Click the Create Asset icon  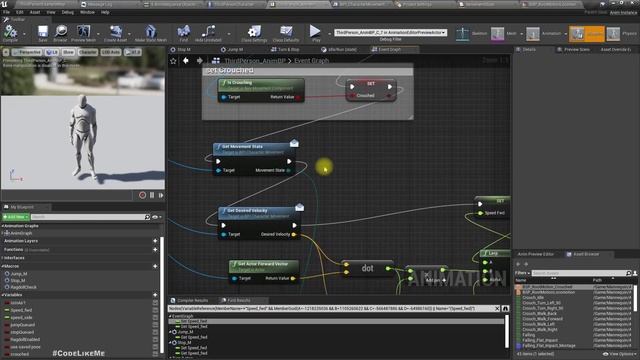click(x=116, y=31)
